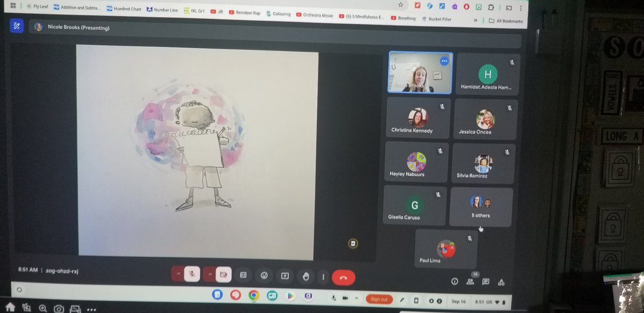Toggle the muted microphone button
Image resolution: width=644 pixels, height=313 pixels.
[192, 274]
